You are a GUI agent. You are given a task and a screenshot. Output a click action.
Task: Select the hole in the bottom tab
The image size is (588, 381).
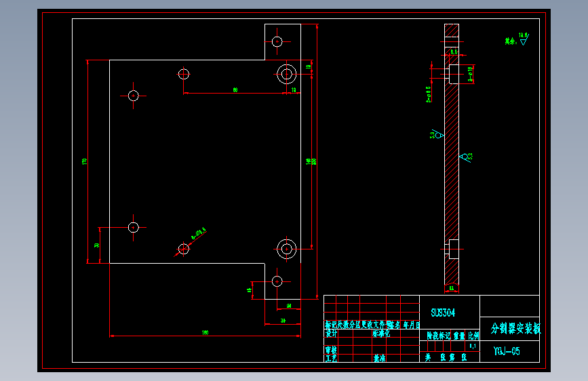pyautogui.click(x=277, y=281)
